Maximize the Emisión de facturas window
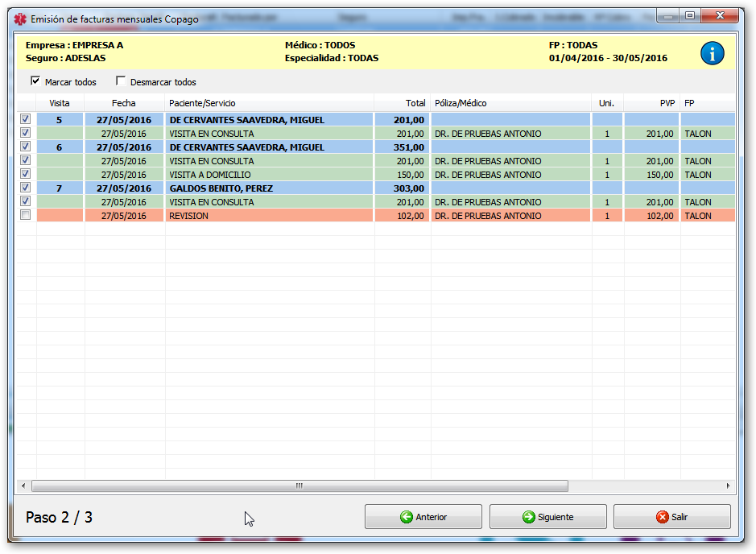Screen dimensions: 756x554 [x=690, y=14]
